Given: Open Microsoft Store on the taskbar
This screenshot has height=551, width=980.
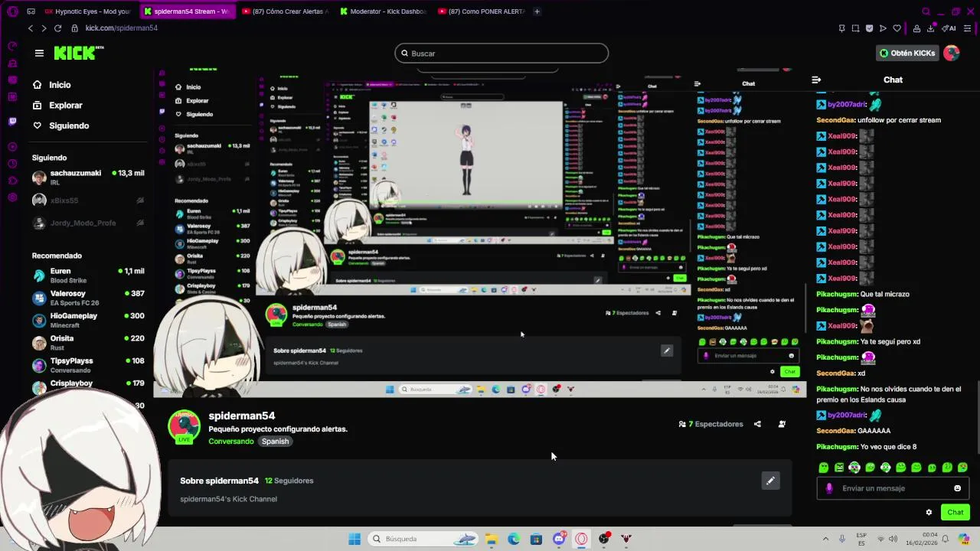Looking at the screenshot, I should (536, 539).
